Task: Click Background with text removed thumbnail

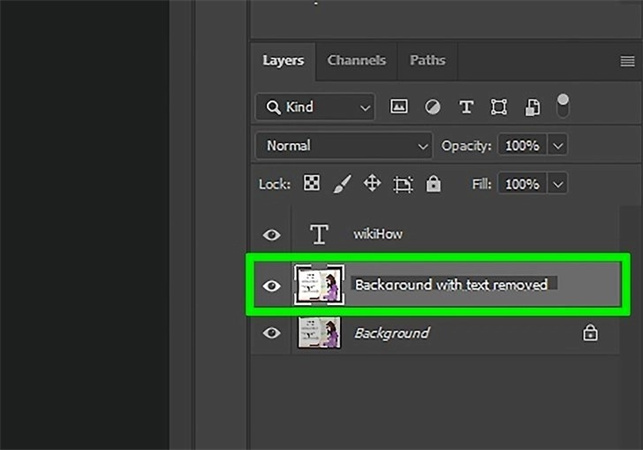Action: tap(319, 285)
